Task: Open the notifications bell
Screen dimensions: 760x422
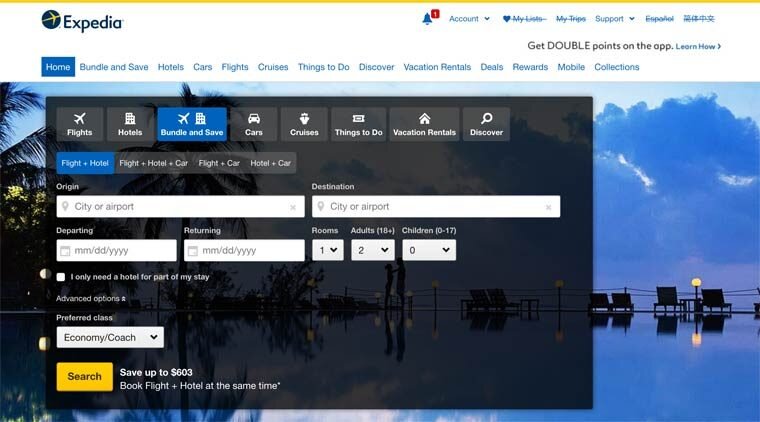Action: (x=427, y=19)
